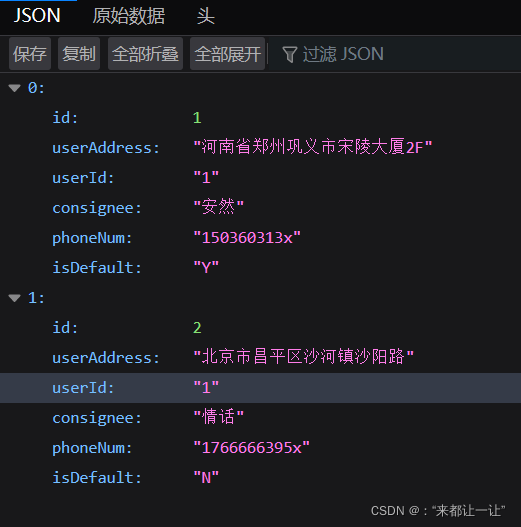This screenshot has width=521, height=527.
Task: Click the filter funnel icon
Action: coord(289,54)
